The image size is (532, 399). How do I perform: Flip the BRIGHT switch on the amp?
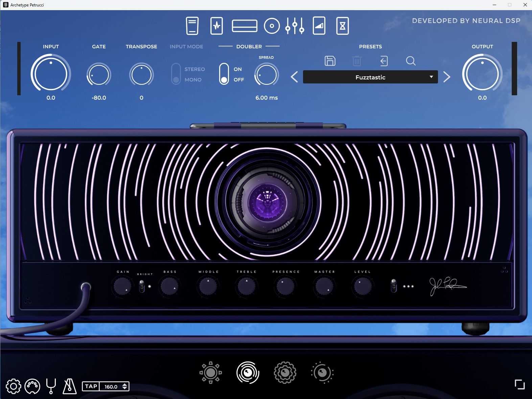coord(142,287)
